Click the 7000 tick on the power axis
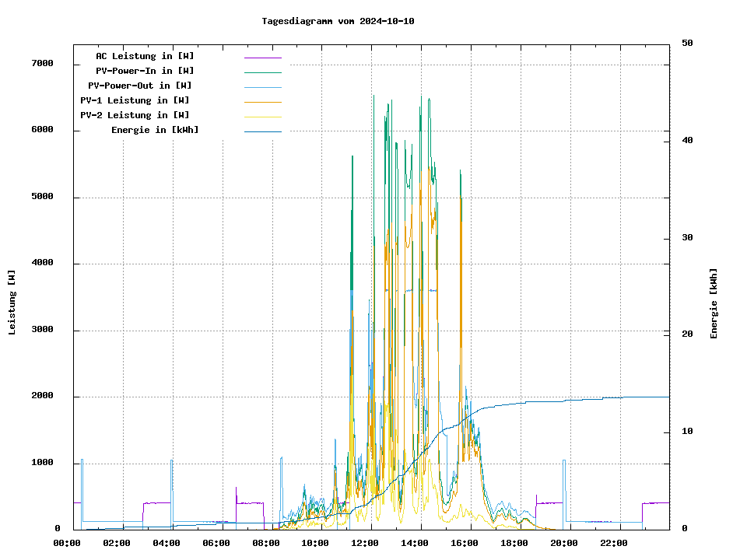The image size is (747, 560). click(42, 64)
